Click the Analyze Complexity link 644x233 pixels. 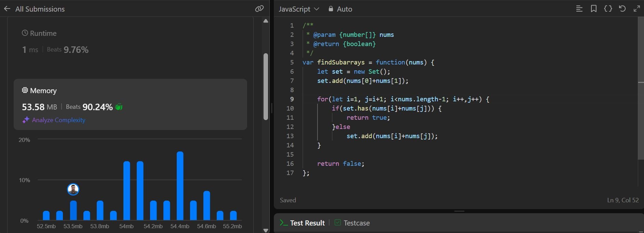(58, 120)
